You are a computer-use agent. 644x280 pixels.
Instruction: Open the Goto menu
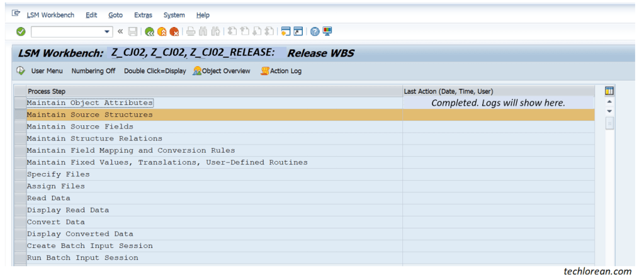tap(115, 15)
